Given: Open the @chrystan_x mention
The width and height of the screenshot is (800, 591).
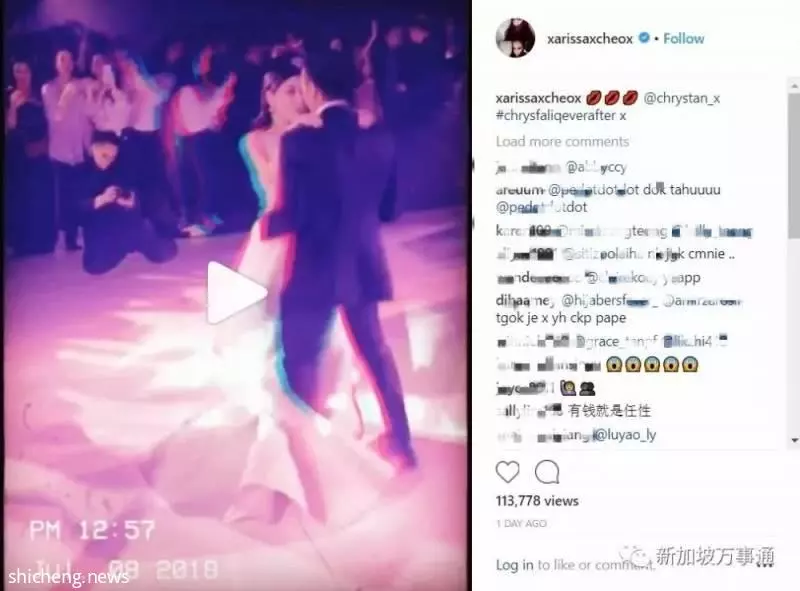Looking at the screenshot, I should click(x=682, y=98).
